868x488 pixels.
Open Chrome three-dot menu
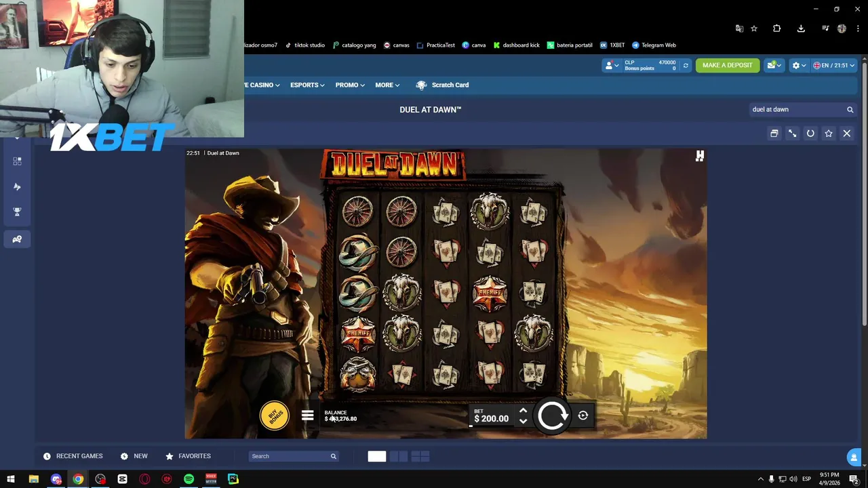coord(858,28)
